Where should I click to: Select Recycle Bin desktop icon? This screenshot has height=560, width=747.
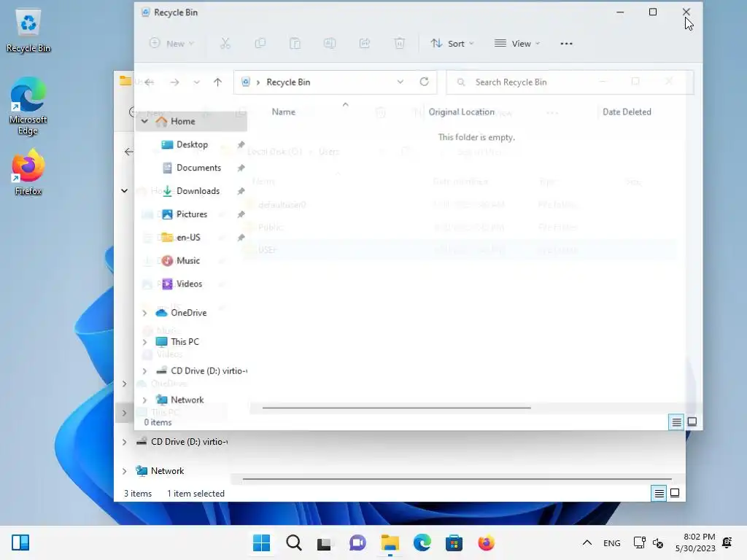[28, 31]
